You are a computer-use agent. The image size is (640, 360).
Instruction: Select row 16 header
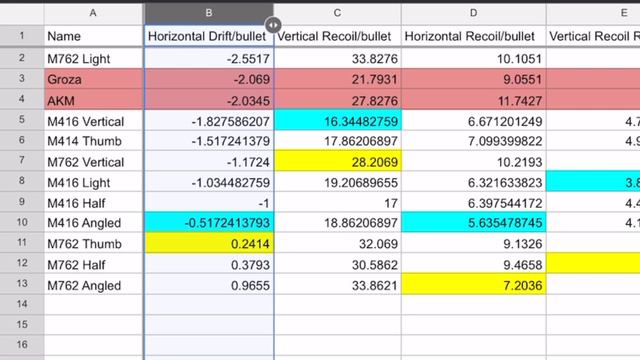(22, 345)
